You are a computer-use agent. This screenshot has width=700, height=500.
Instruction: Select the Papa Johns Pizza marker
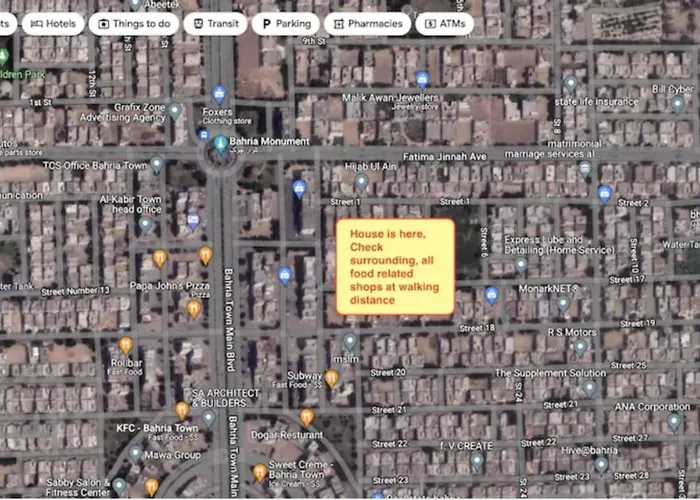coord(193,308)
